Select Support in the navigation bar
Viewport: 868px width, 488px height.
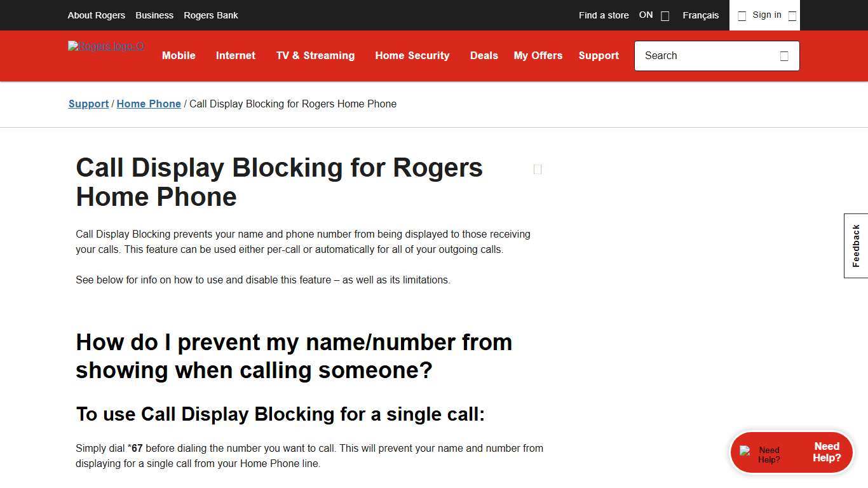(598, 56)
